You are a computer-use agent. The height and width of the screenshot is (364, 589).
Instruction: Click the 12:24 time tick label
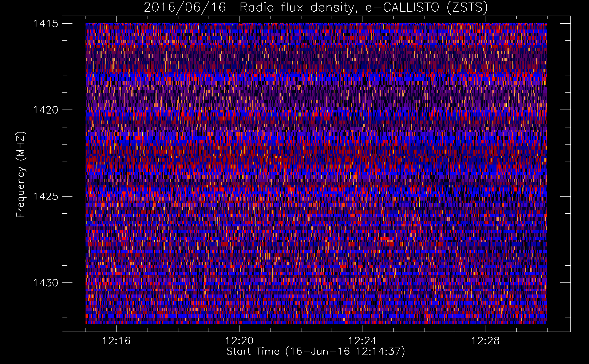click(363, 341)
